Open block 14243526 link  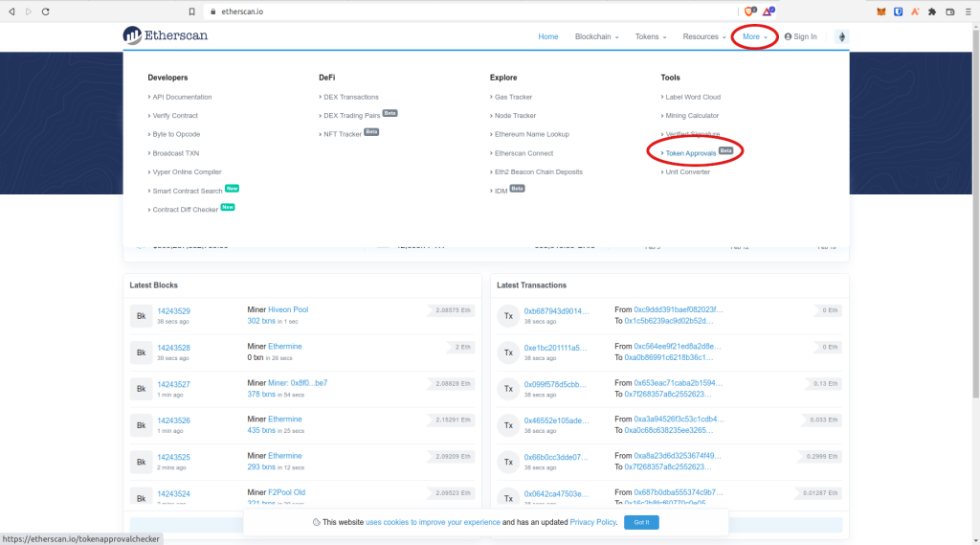click(174, 420)
